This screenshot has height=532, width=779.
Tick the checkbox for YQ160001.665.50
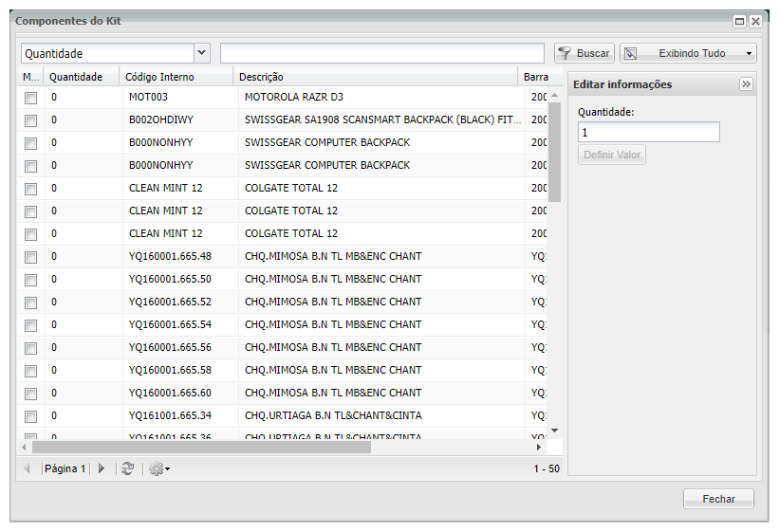30,280
